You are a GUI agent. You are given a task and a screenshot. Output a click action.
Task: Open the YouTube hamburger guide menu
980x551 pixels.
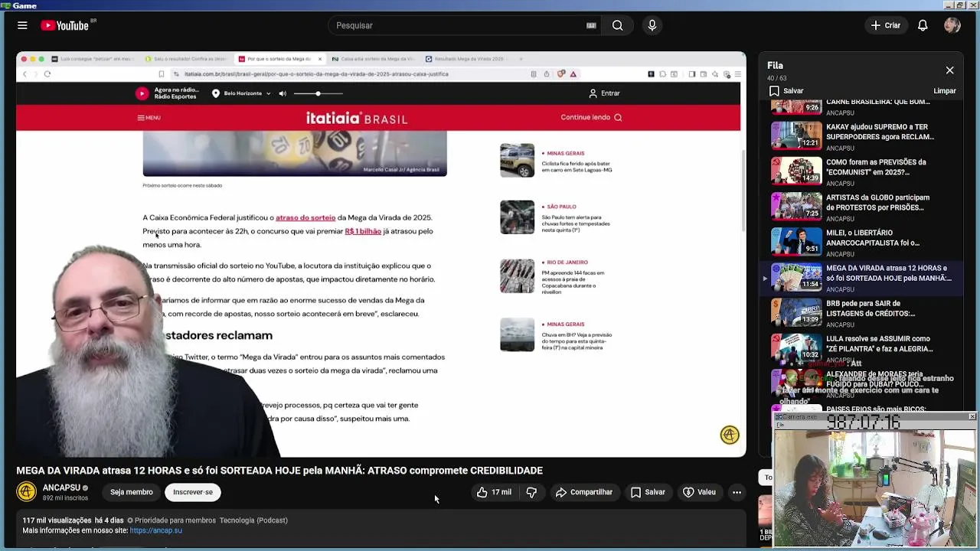(x=22, y=25)
